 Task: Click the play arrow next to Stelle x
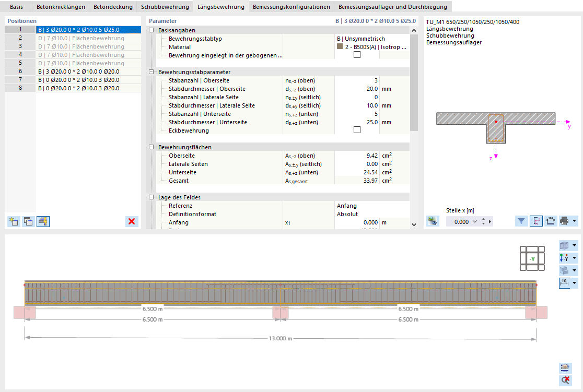[490, 221]
